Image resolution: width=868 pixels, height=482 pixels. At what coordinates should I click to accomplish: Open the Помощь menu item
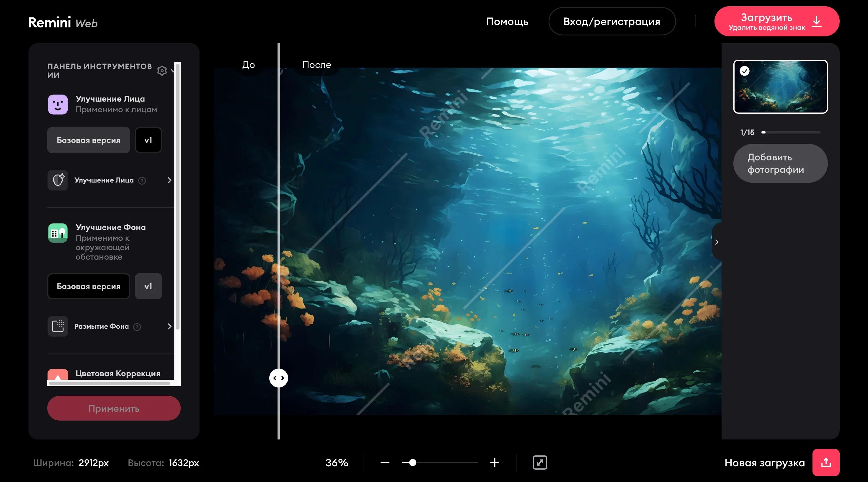507,22
